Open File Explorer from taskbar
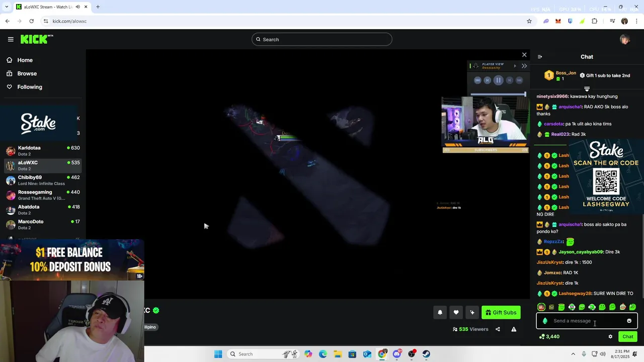Viewport: 644px width, 362px height. coord(337,354)
